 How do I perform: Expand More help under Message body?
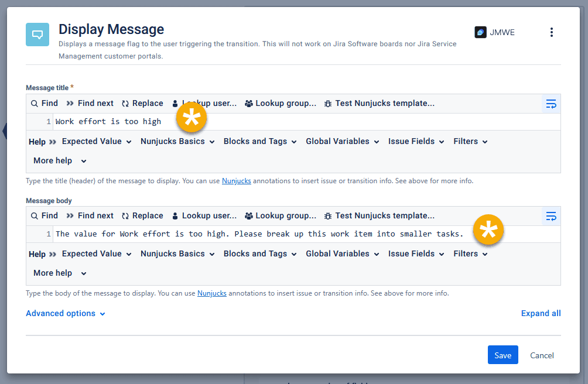60,273
